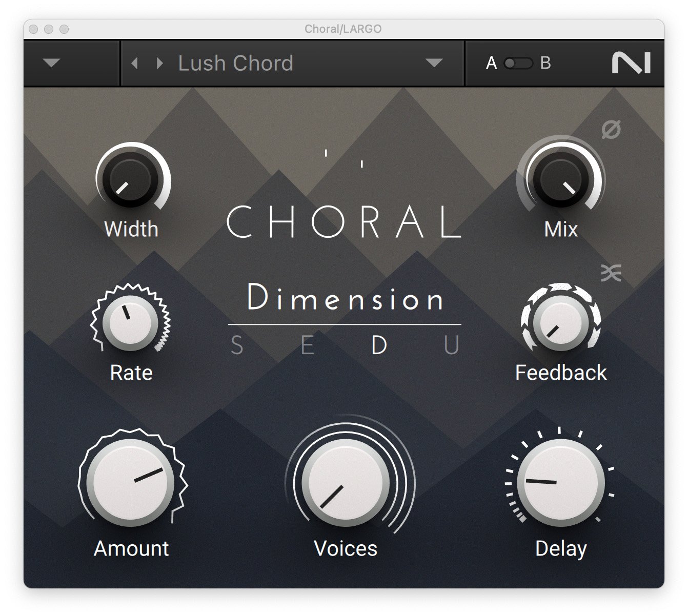This screenshot has width=688, height=616.
Task: Click the Delay knob
Action: point(560,482)
